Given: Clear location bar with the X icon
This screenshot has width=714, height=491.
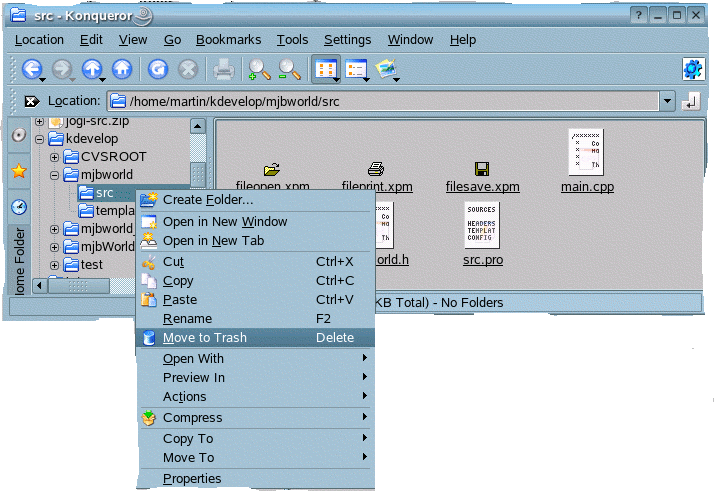Looking at the screenshot, I should 31,101.
